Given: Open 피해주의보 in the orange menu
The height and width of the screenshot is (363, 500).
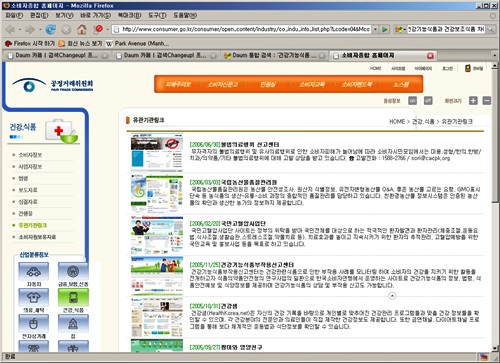Looking at the screenshot, I should click(x=178, y=84).
